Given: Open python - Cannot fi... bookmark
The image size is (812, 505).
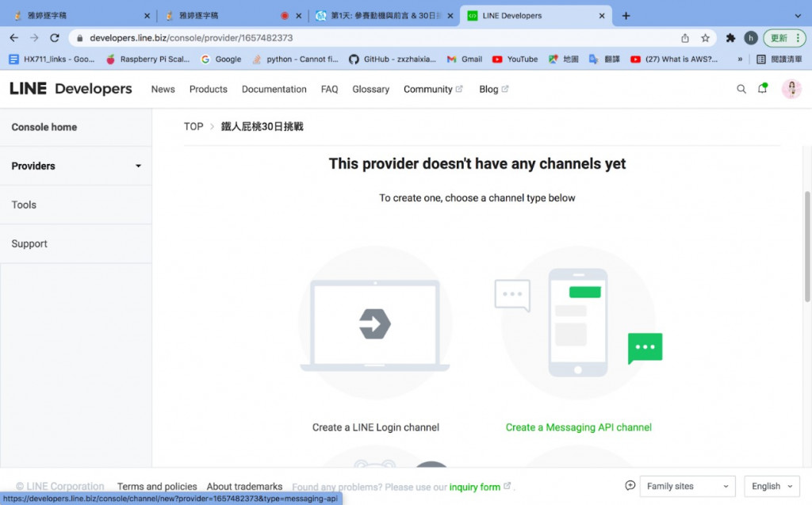Looking at the screenshot, I should 295,59.
